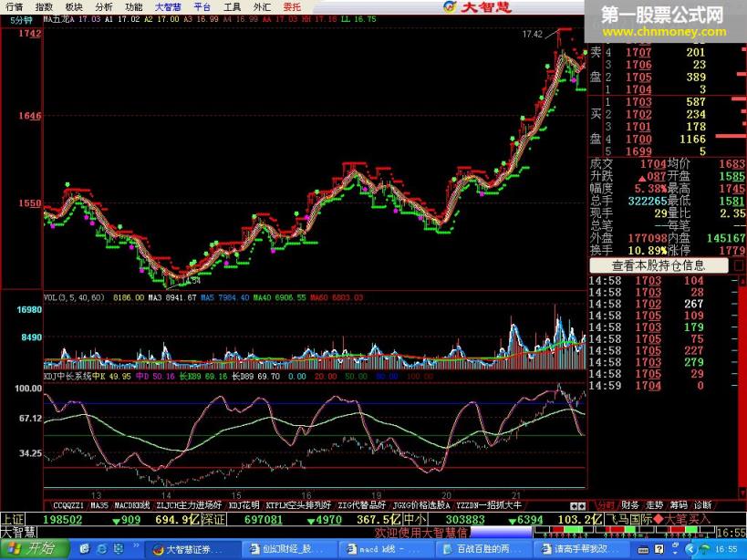The height and width of the screenshot is (560, 747).
Task: Open the 分析 menu
Action: 104,6
